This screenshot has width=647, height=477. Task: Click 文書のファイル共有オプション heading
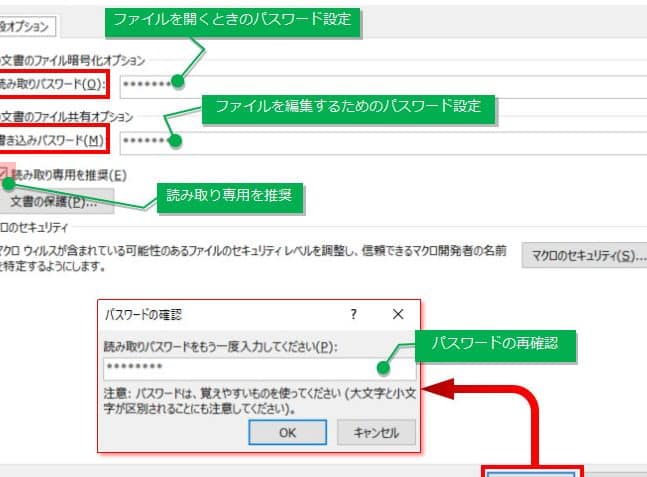[66, 117]
